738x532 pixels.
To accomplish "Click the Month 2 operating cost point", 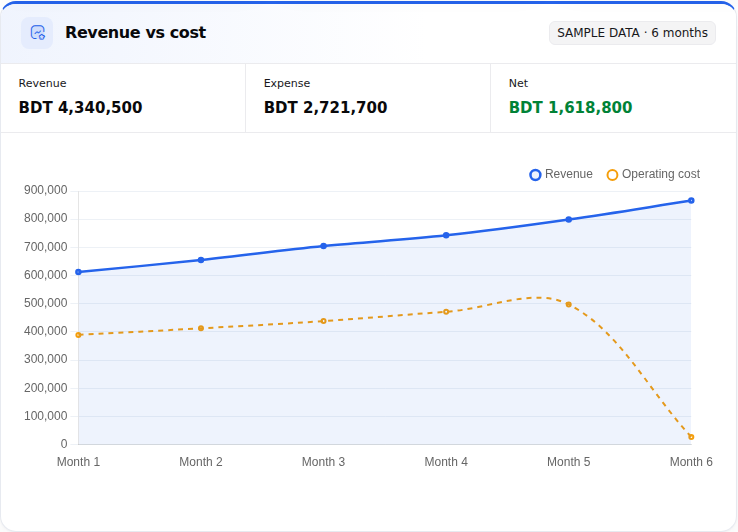I will coord(201,328).
